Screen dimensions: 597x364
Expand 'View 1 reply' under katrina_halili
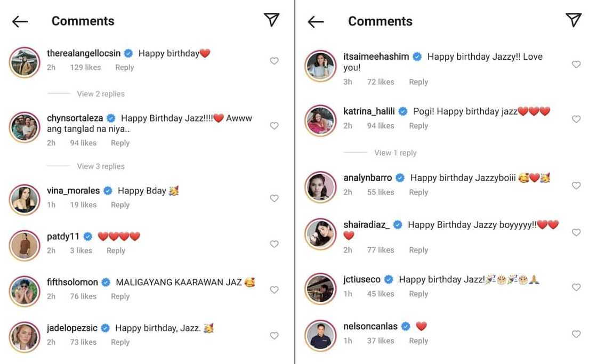click(x=396, y=153)
